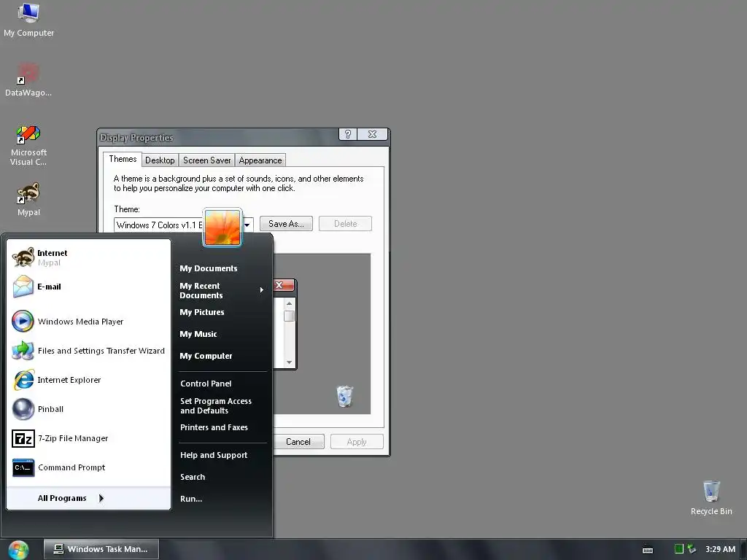Click red close button in preview window

pyautogui.click(x=285, y=285)
